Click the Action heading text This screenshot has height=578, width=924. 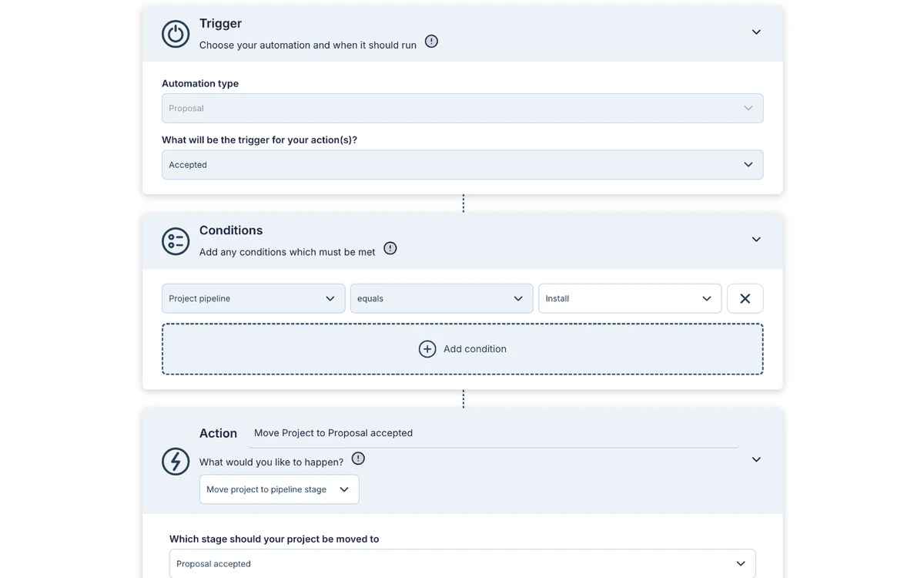point(218,433)
